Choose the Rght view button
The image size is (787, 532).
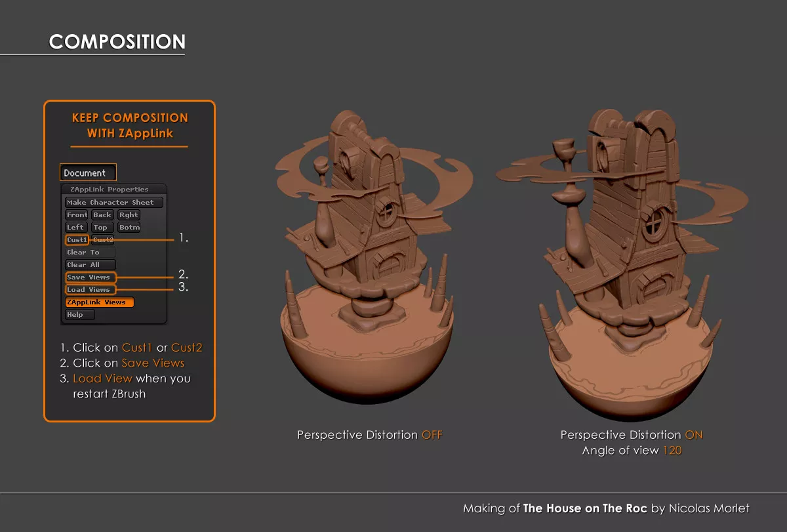tap(129, 215)
